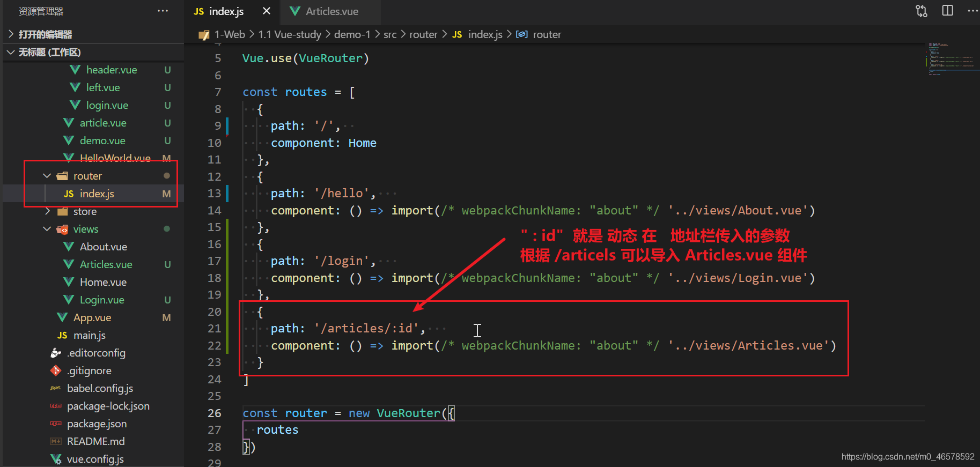Click the VueRouter constructor on line 26
Screen dimensions: 980x467
pos(408,413)
